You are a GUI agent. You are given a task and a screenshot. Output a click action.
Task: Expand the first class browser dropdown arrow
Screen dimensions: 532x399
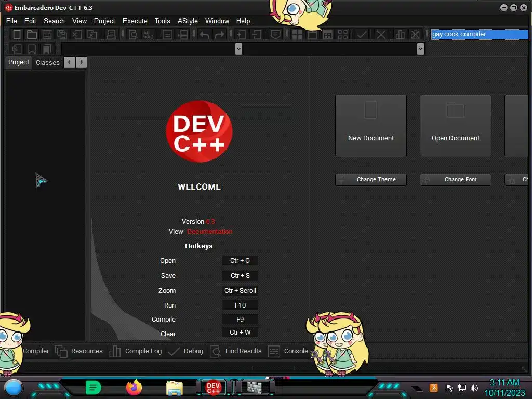tap(238, 49)
